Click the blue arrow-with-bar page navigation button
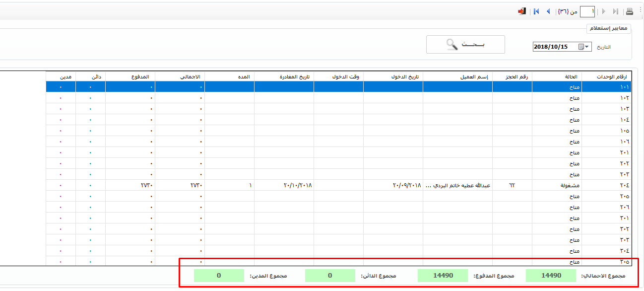The height and width of the screenshot is (291, 644). click(x=536, y=11)
